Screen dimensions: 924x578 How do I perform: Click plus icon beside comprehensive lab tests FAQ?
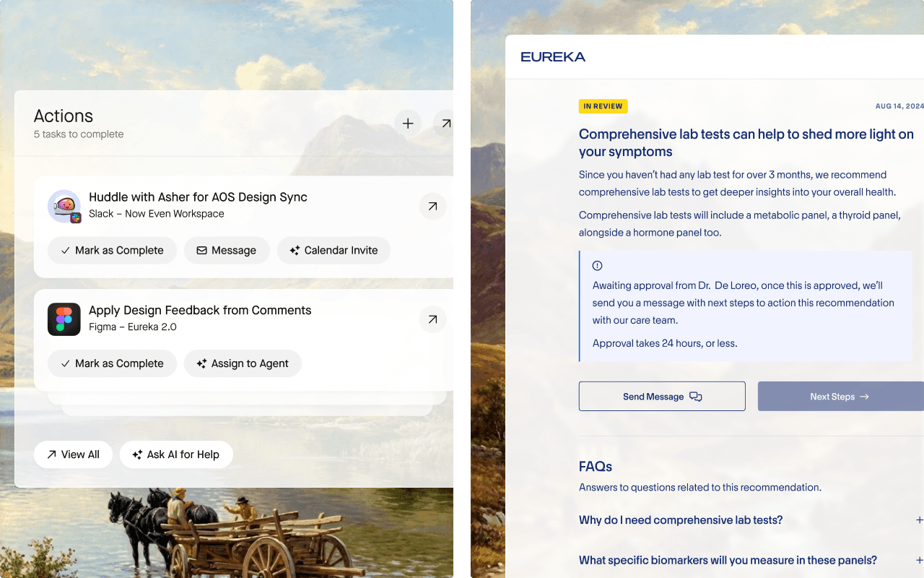tap(919, 520)
